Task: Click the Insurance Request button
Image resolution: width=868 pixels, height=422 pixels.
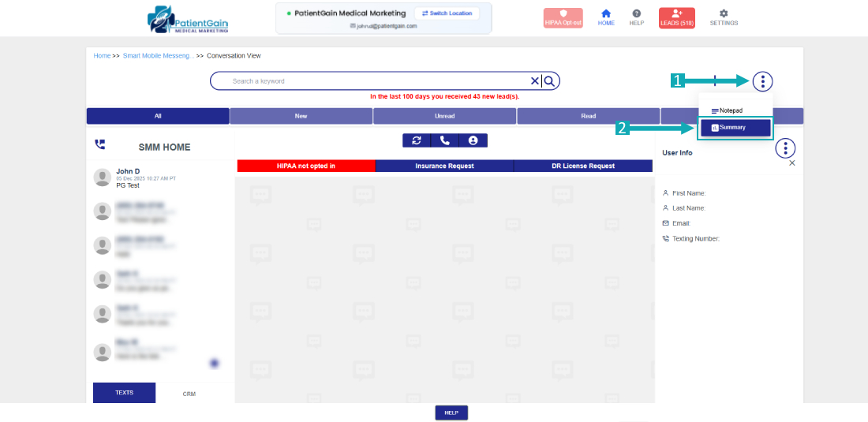Action: coord(444,166)
